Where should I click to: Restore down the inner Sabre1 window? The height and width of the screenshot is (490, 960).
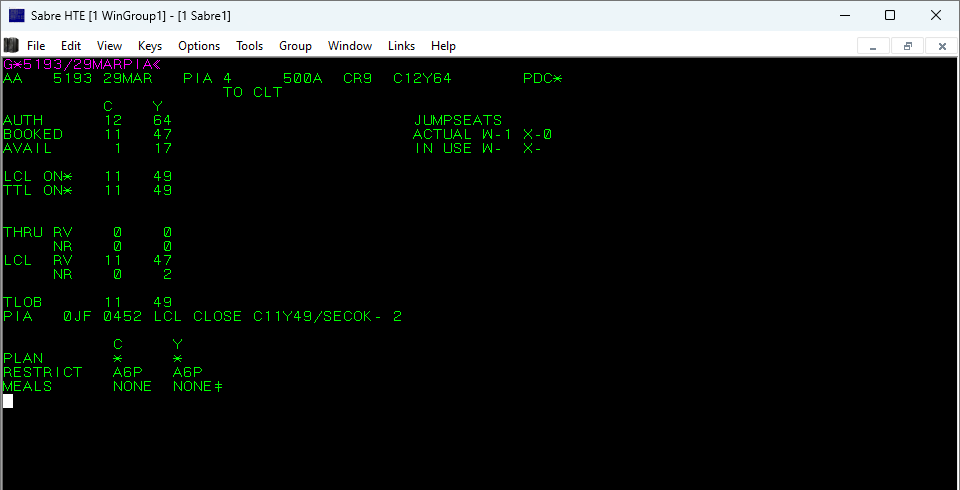908,46
